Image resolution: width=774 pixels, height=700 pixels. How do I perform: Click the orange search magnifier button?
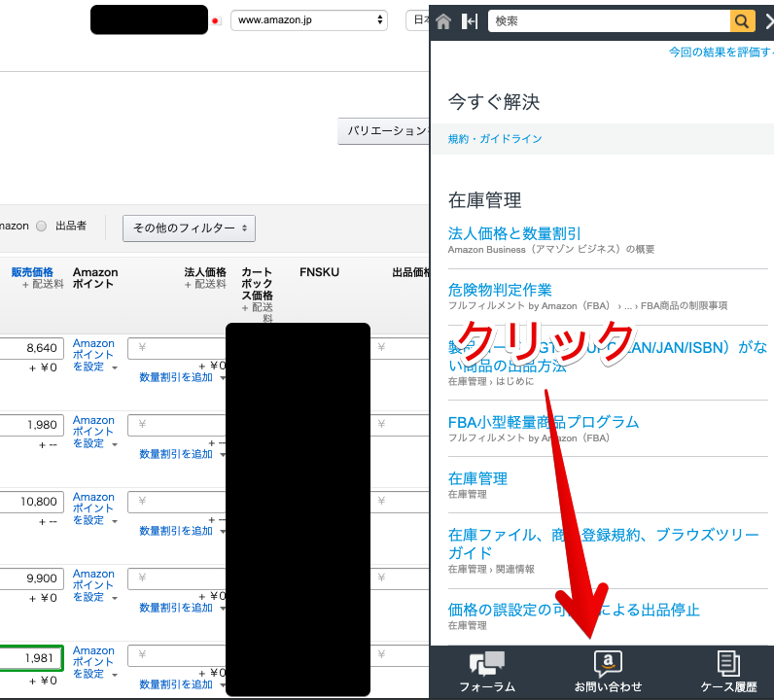click(x=742, y=21)
